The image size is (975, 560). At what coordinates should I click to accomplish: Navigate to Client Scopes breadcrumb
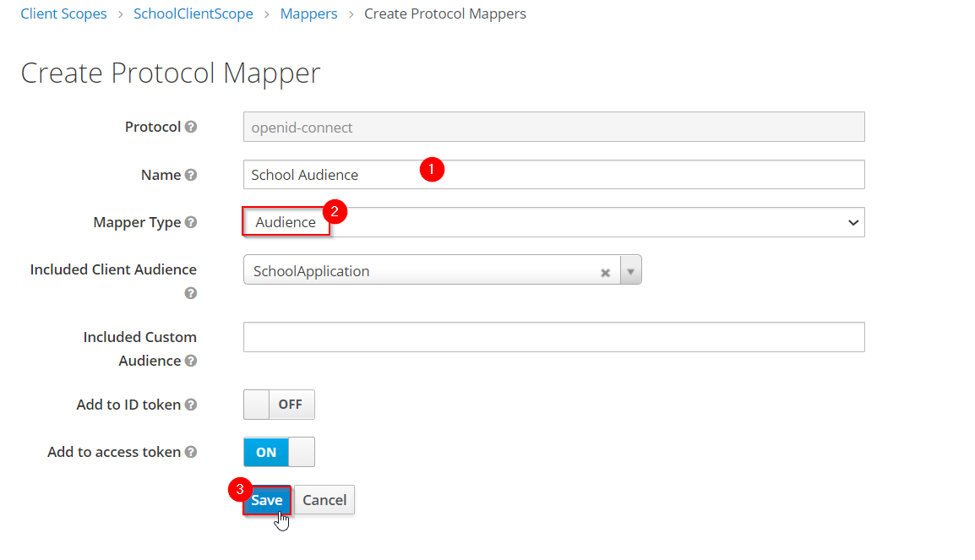[63, 14]
